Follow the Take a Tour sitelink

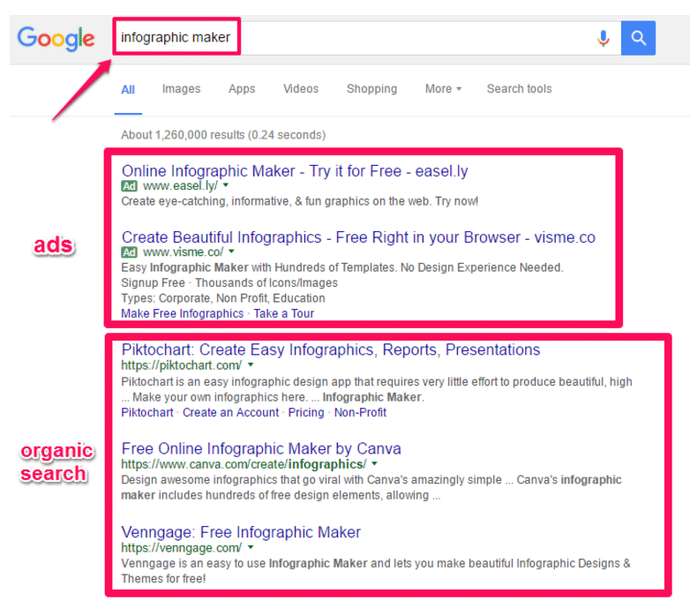click(x=284, y=313)
